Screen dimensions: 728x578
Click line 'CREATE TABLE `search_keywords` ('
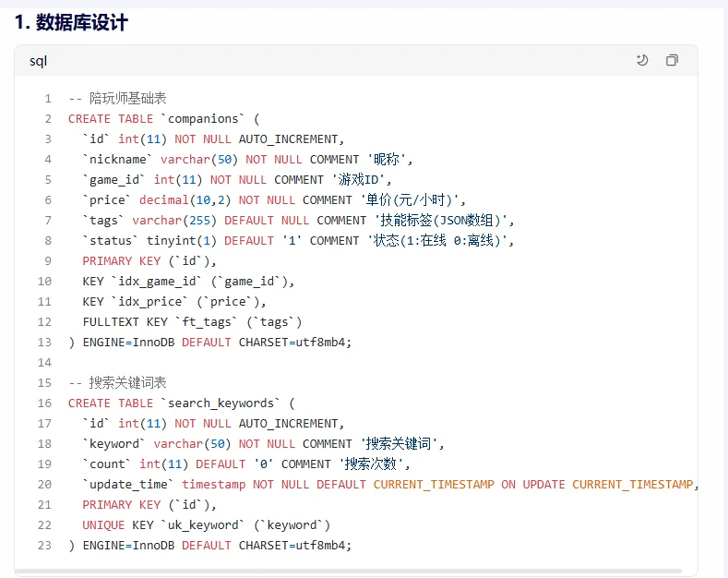(182, 403)
